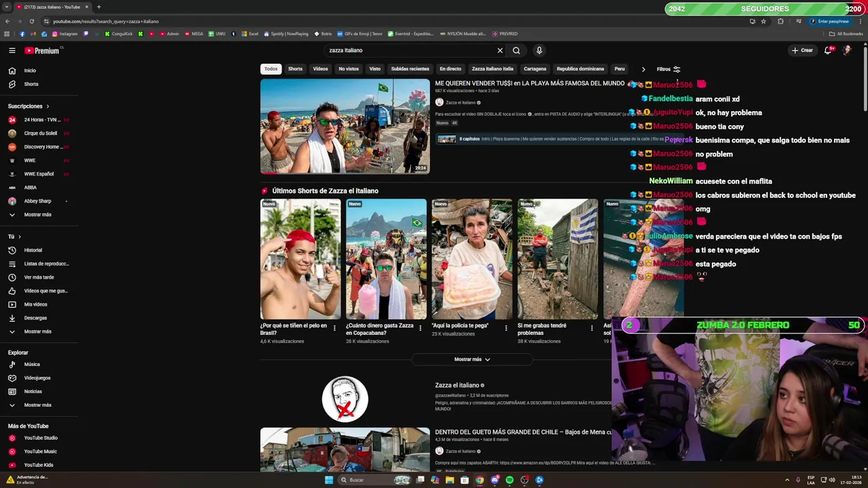This screenshot has height=488, width=868.
Task: Clear the search box with the X
Action: (500, 50)
